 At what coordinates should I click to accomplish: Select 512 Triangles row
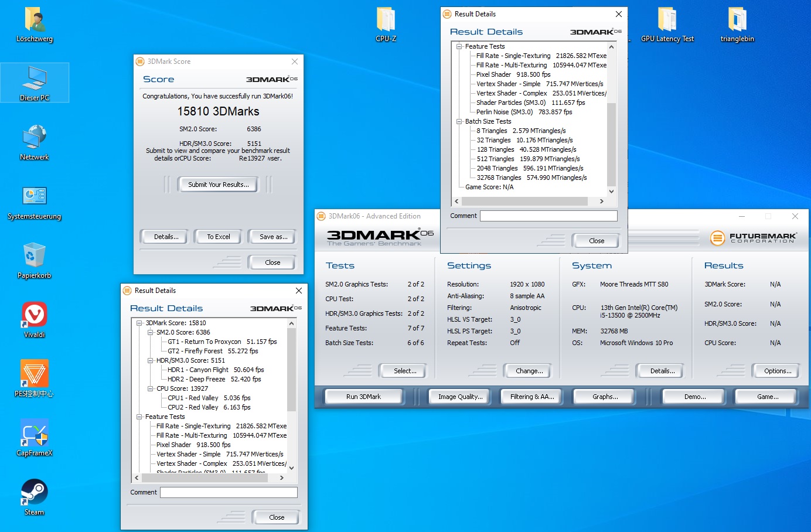tap(528, 159)
